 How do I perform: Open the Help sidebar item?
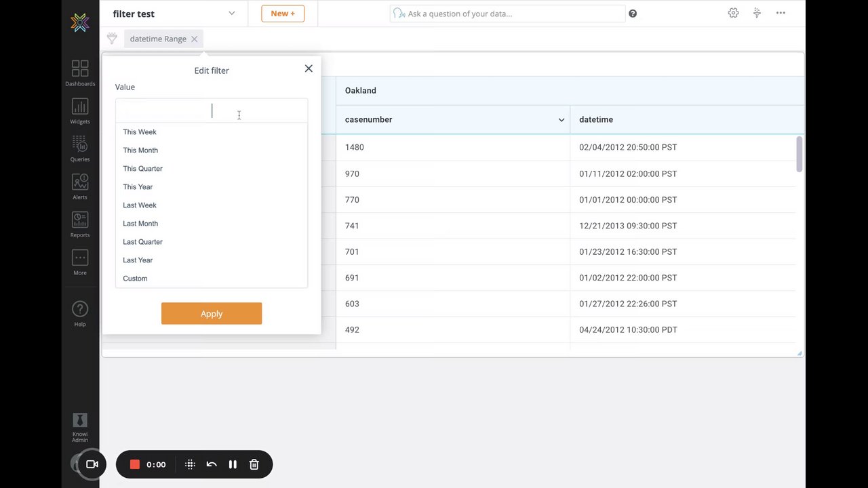(80, 314)
